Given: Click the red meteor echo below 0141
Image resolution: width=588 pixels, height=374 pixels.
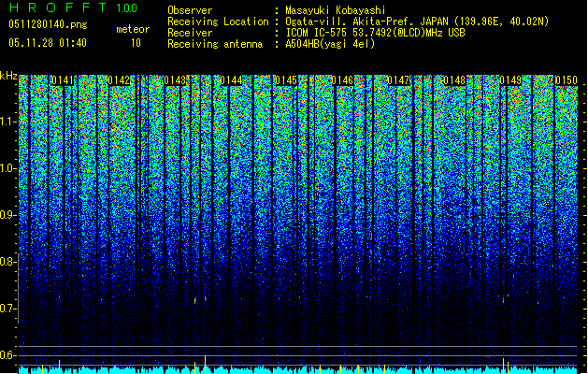Looking at the screenshot, I should [59, 296].
